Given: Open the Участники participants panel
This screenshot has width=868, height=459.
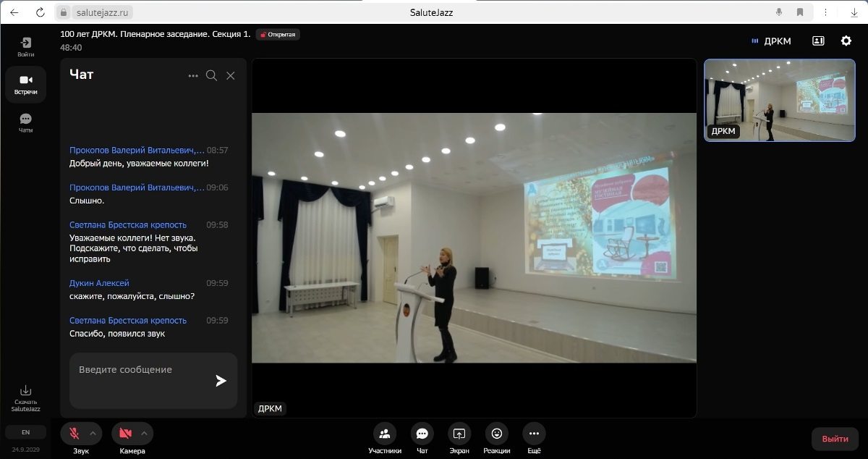Looking at the screenshot, I should tap(384, 434).
